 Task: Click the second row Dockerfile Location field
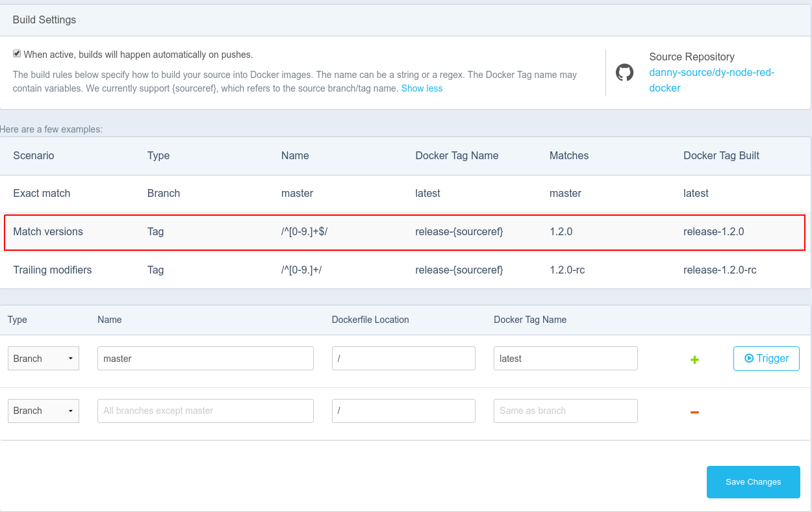point(403,411)
